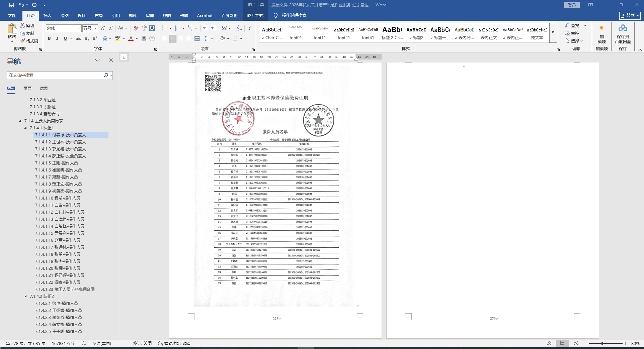Viewport: 644px width, 349px height.
Task: Click the Paste clipboard icon
Action: pyautogui.click(x=12, y=29)
